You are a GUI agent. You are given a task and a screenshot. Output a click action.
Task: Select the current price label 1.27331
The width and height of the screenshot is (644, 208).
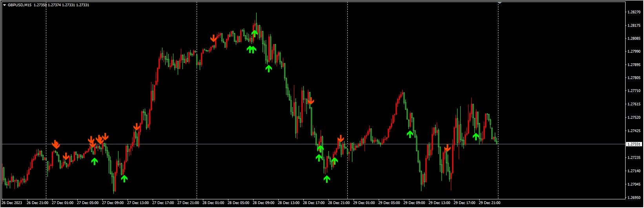tap(634, 144)
